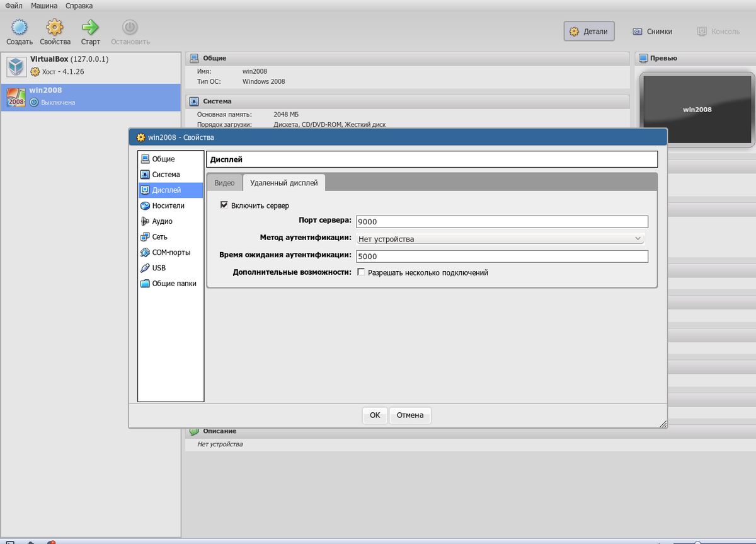
Task: Click Нет устройства under Описание
Action: (x=220, y=444)
